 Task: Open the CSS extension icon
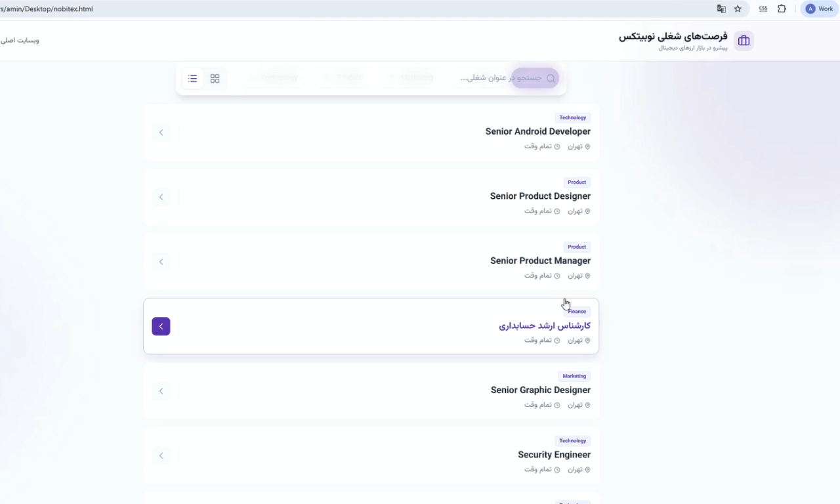pos(763,9)
